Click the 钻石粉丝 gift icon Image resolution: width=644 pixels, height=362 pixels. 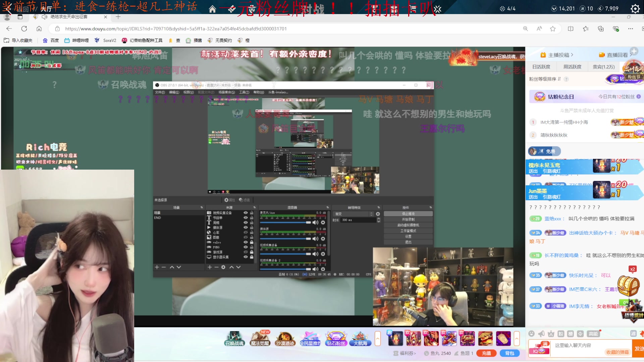click(336, 338)
